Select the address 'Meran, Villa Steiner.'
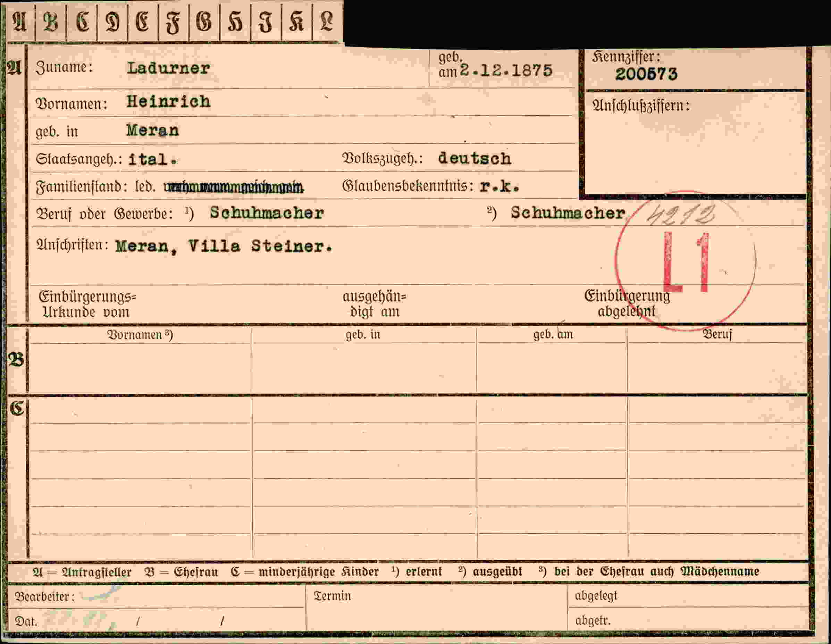This screenshot has height=644, width=831. 224,246
